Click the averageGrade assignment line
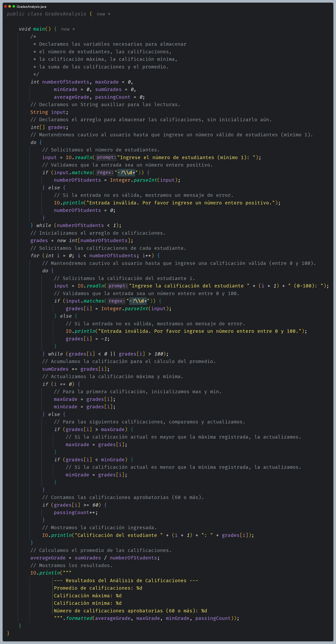This screenshot has width=336, height=644. 95,558
